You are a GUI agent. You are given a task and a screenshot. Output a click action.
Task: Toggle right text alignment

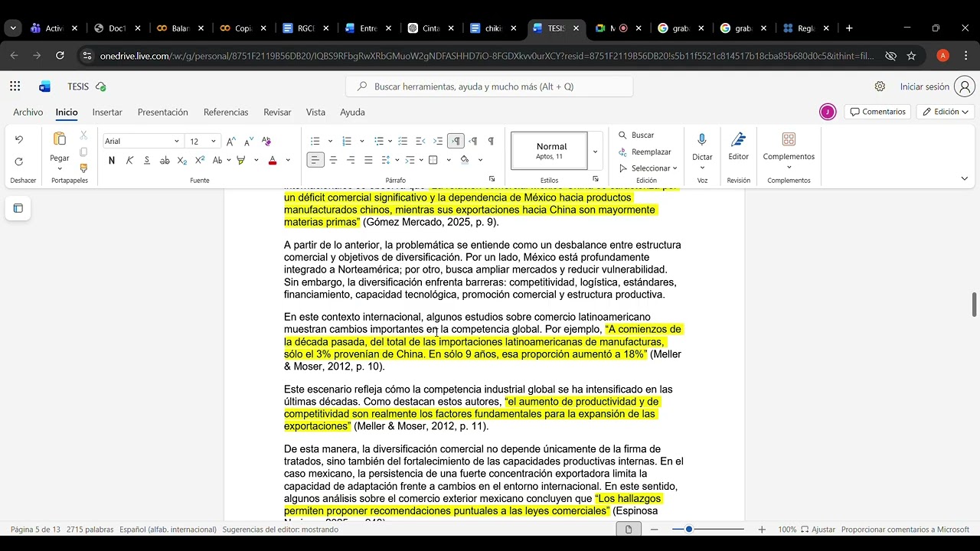(x=351, y=160)
